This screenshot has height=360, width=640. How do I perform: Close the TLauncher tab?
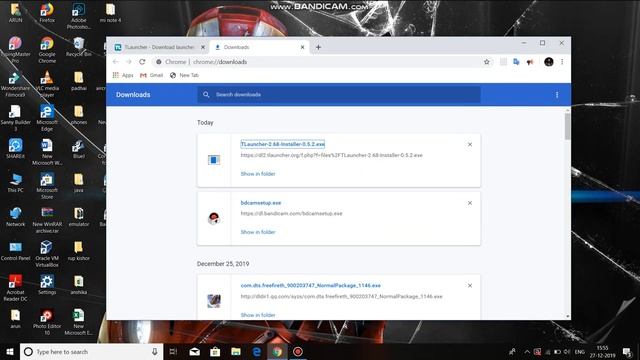pyautogui.click(x=203, y=47)
